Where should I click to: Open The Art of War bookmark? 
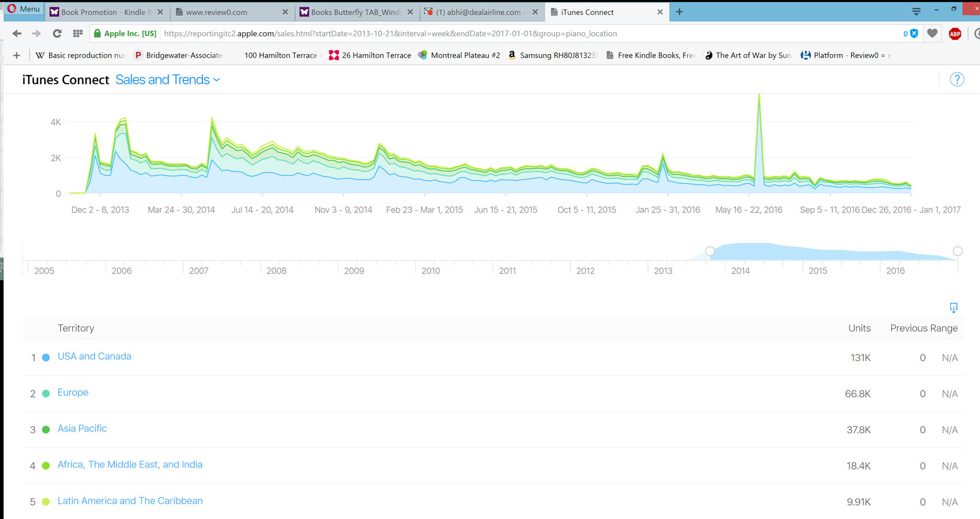(748, 55)
